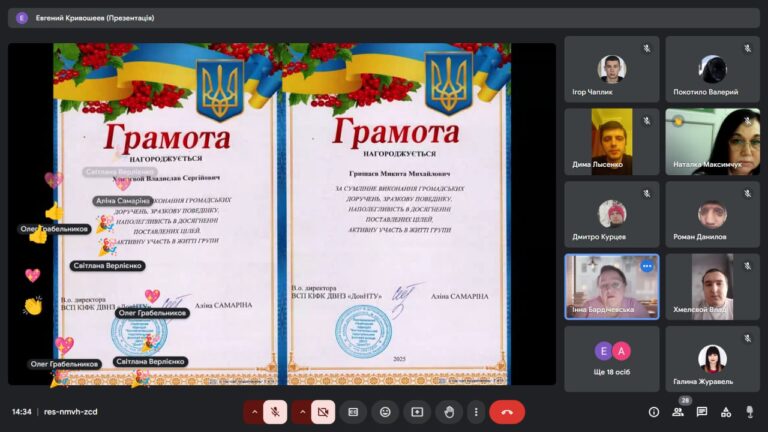This screenshot has width=768, height=432.
Task: Toggle the disabled camera button
Action: click(323, 412)
